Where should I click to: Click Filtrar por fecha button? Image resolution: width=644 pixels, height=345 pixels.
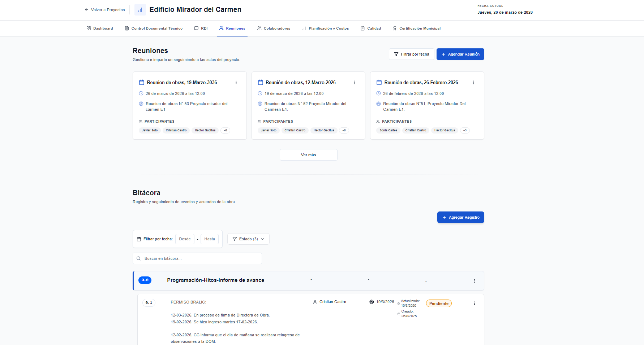point(412,54)
